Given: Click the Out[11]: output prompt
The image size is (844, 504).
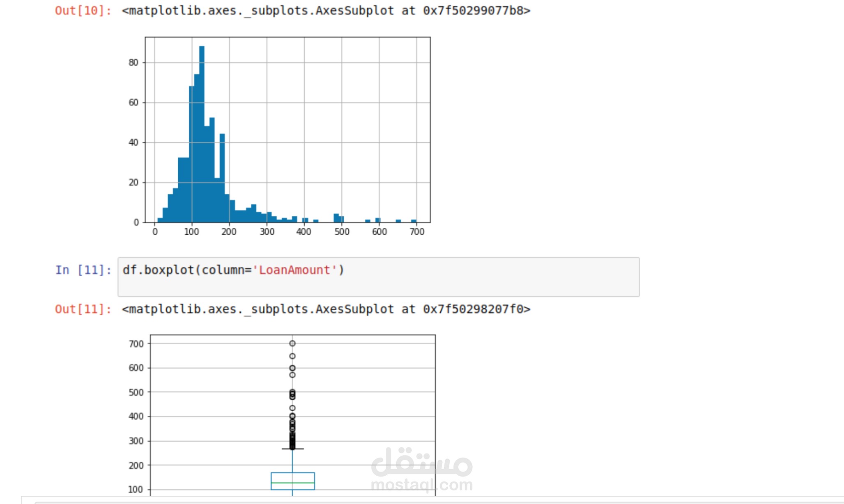Looking at the screenshot, I should 83,309.
